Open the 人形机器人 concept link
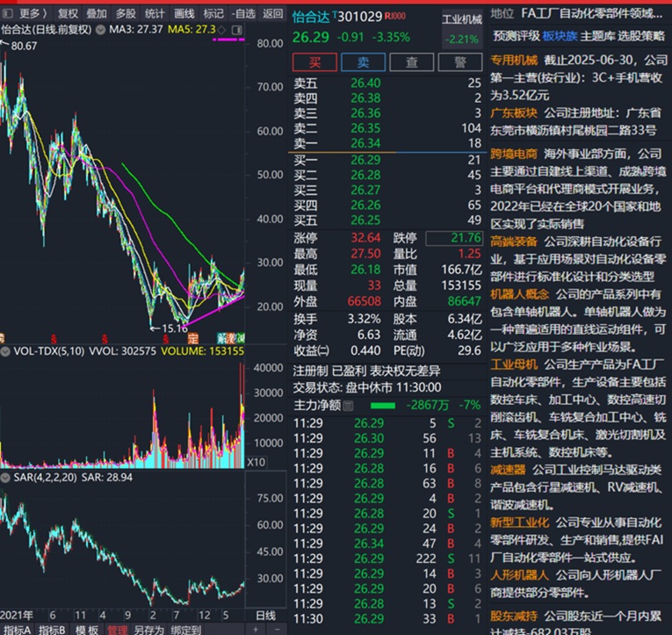 pyautogui.click(x=519, y=575)
